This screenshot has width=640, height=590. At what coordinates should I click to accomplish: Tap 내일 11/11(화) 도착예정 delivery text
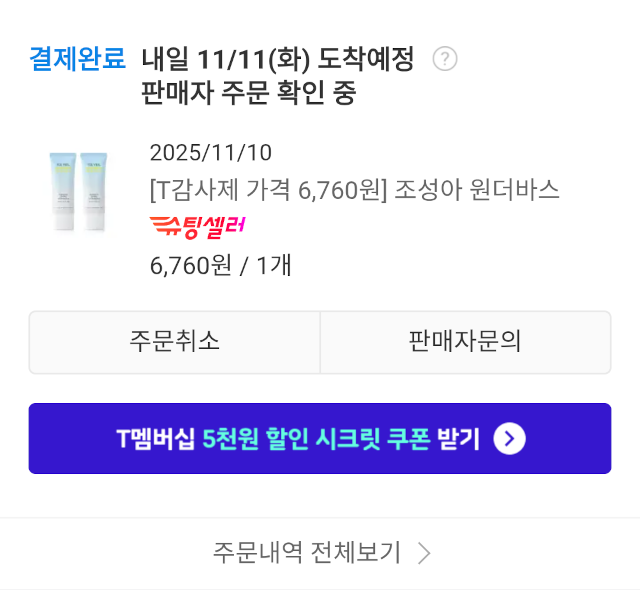[278, 59]
